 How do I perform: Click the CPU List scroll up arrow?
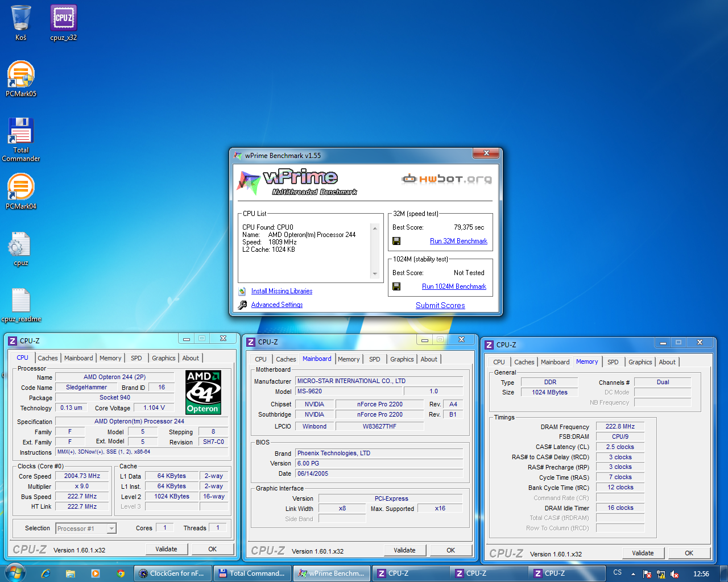point(375,228)
